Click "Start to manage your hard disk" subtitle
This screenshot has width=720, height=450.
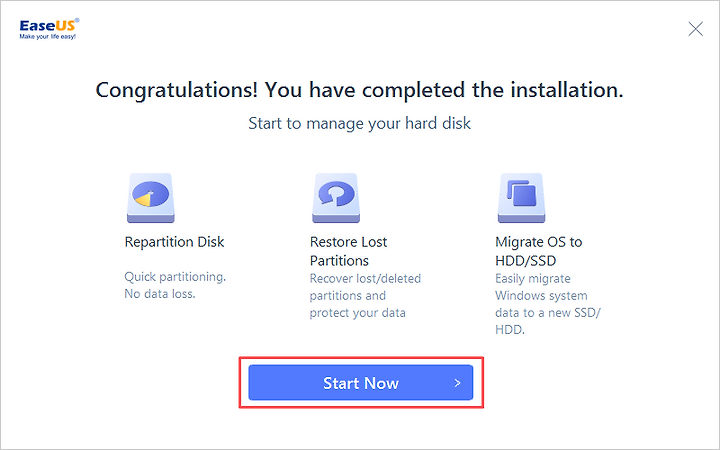pos(359,124)
